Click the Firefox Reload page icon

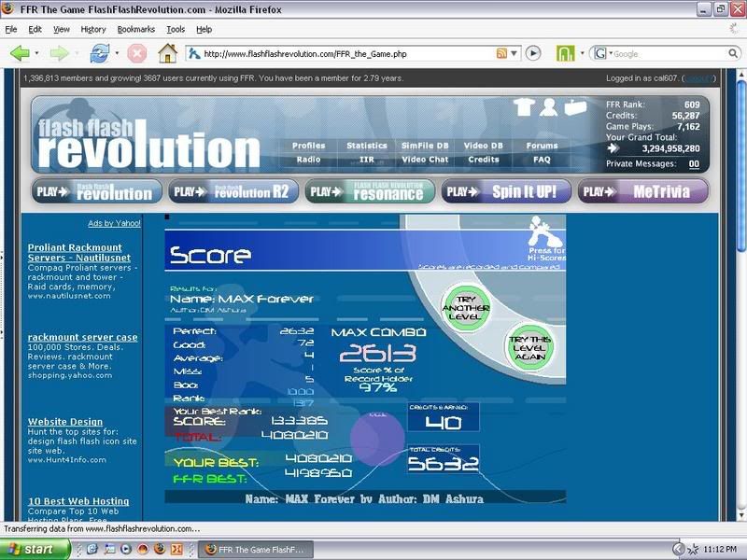100,53
